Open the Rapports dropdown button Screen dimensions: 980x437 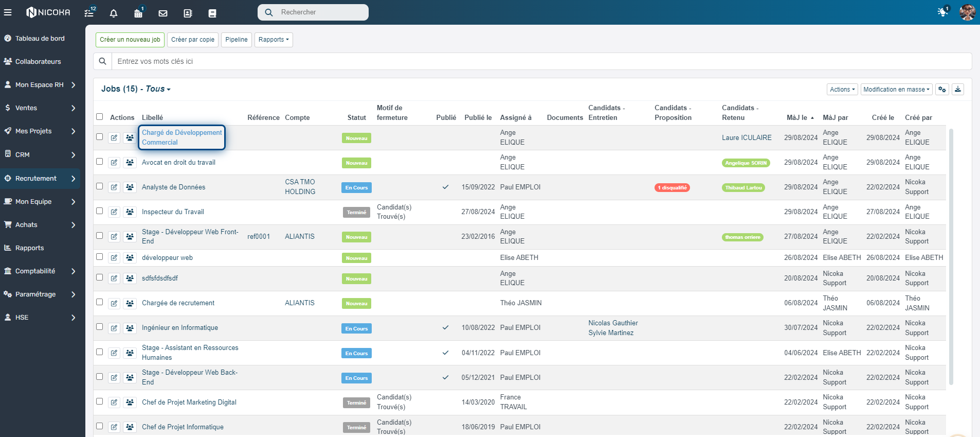(274, 40)
